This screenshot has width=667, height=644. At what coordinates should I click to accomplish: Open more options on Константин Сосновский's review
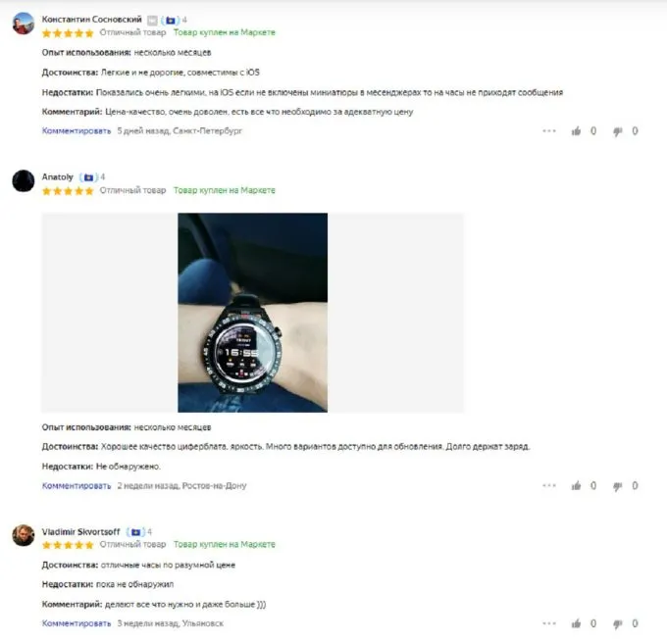tap(549, 131)
